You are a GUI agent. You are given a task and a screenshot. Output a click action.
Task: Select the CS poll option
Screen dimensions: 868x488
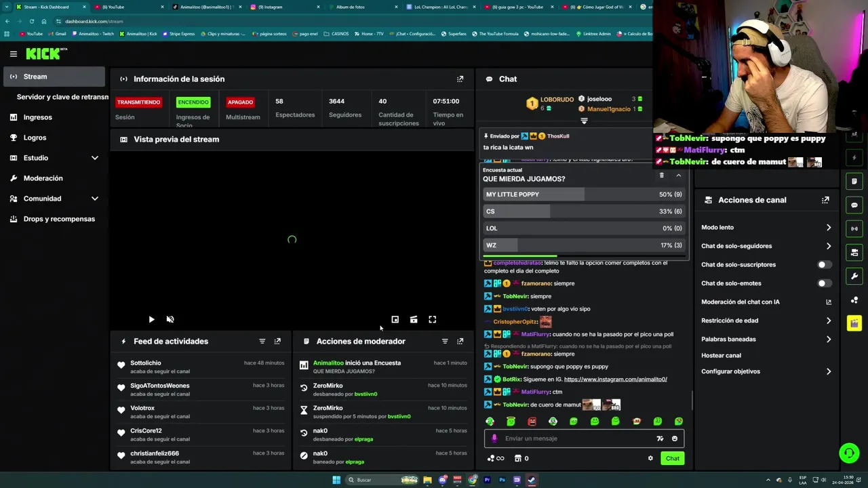(x=585, y=211)
